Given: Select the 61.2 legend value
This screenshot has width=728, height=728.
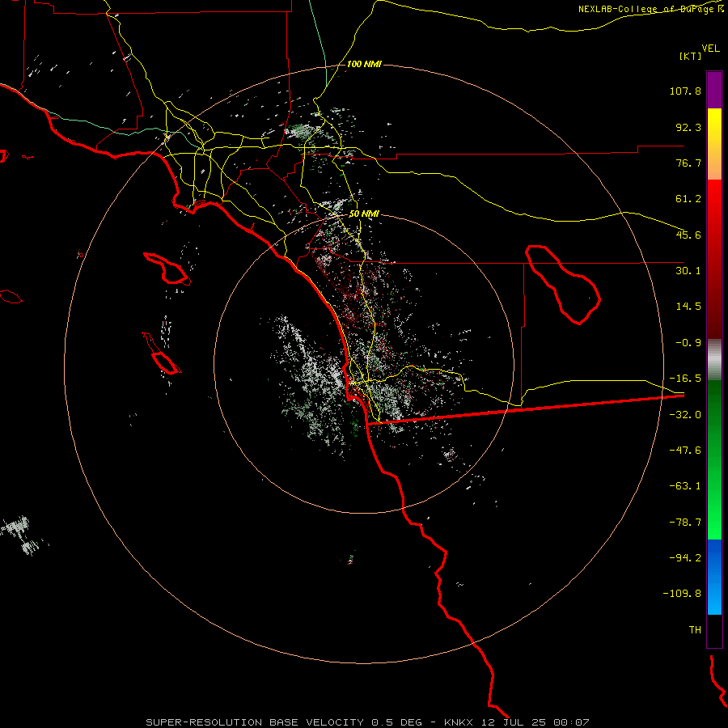Looking at the screenshot, I should (688, 199).
